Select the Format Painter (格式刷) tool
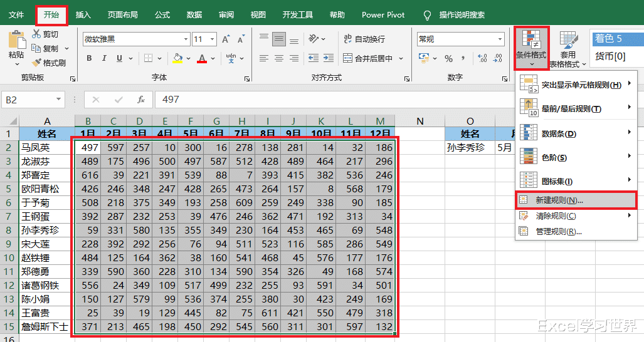644x342 pixels. click(x=48, y=63)
